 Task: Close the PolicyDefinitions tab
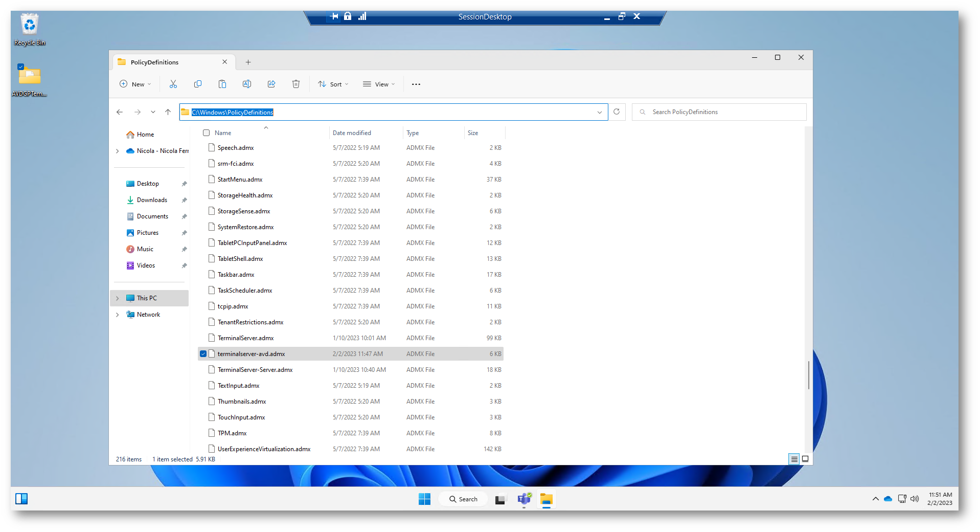tap(224, 62)
